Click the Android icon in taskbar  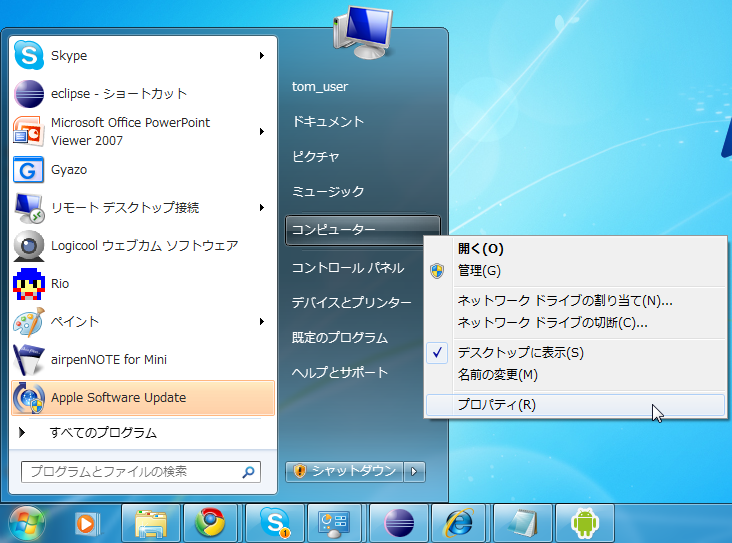[x=585, y=523]
